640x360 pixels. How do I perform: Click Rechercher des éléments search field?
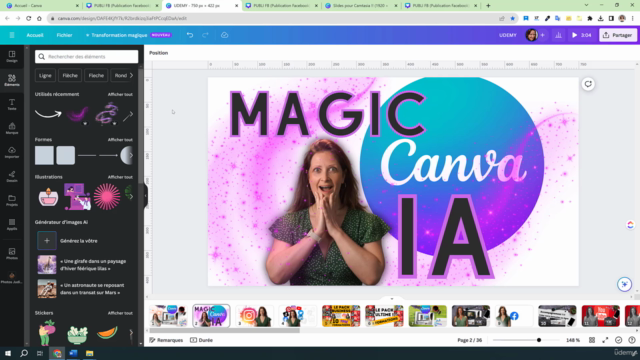click(87, 57)
